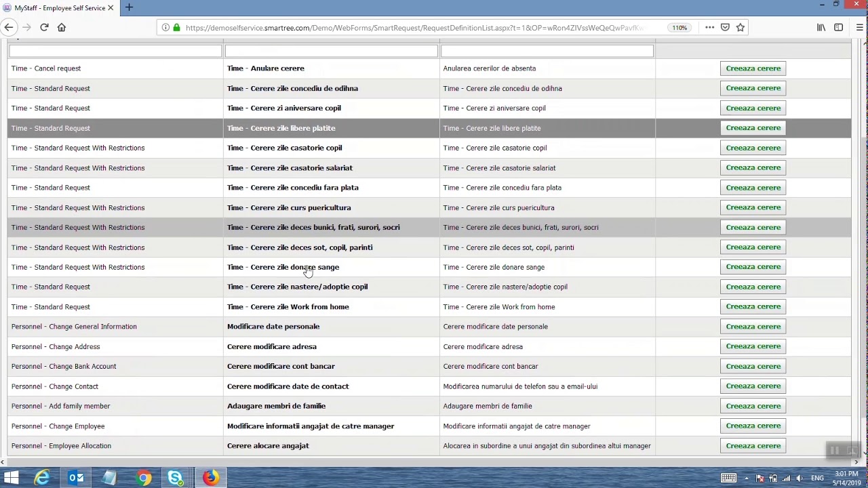Create request for Cerere zile curs puericultura
The width and height of the screenshot is (868, 488).
pos(753,207)
